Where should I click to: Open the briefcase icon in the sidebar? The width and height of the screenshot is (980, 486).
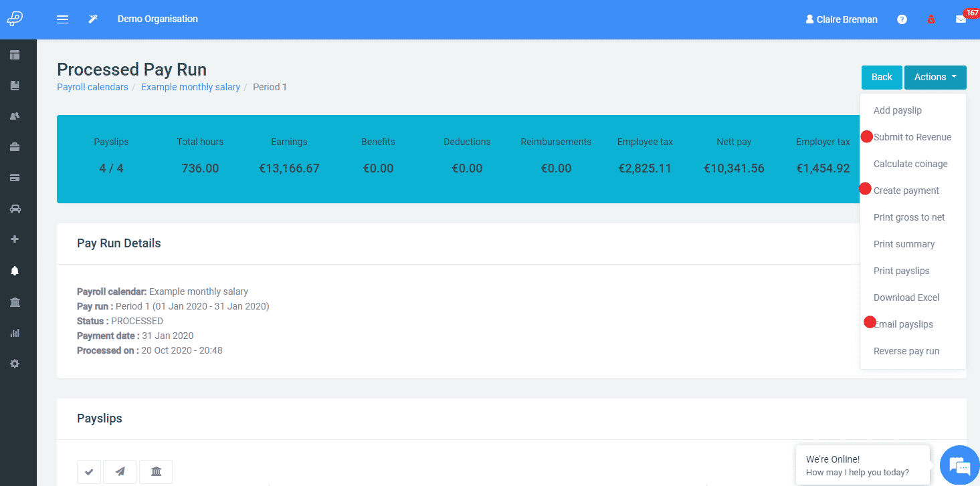tap(15, 146)
